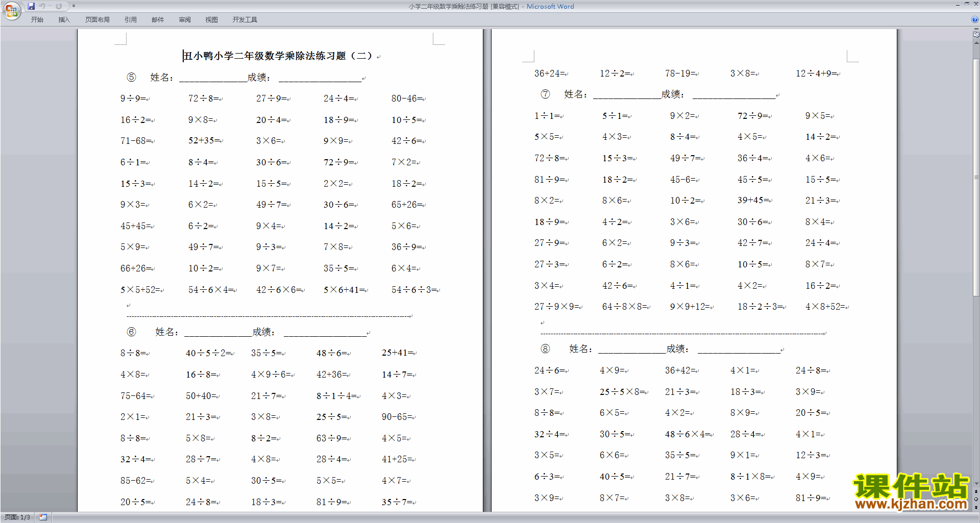Restore down the Word window
980x523 pixels.
(x=967, y=4)
